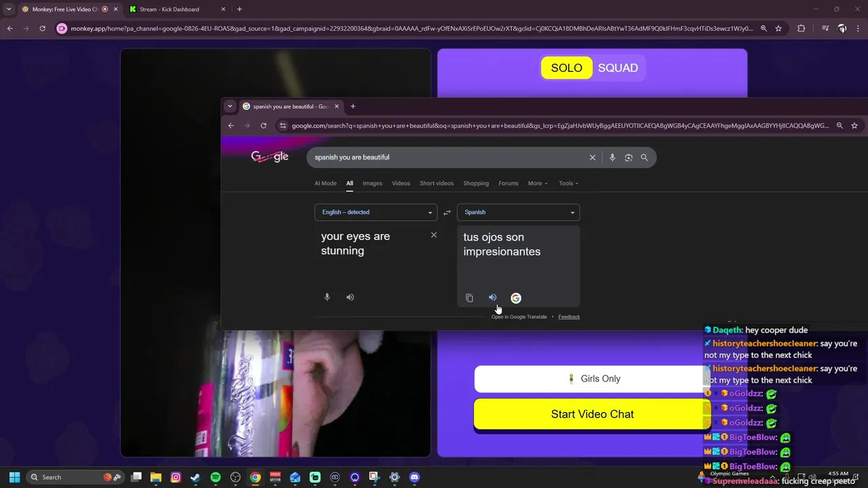Viewport: 868px width, 488px height.
Task: Open media controls in Chrome toolbar
Action: coord(825,28)
